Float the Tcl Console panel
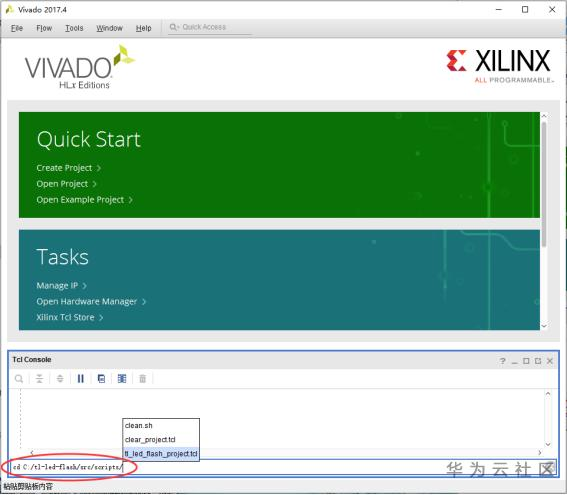The height and width of the screenshot is (495, 567). pos(538,361)
